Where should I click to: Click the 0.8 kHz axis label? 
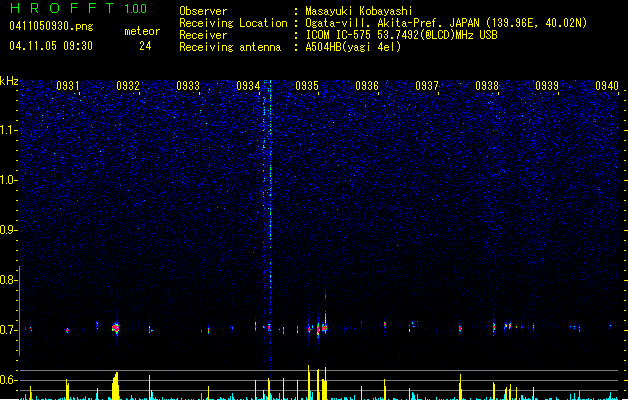coord(8,280)
